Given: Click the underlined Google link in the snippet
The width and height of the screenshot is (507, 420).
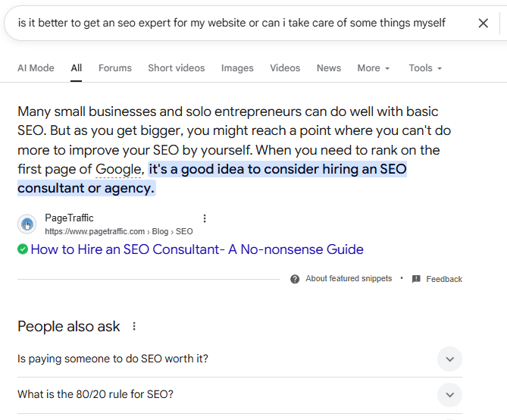Looking at the screenshot, I should coord(120,169).
